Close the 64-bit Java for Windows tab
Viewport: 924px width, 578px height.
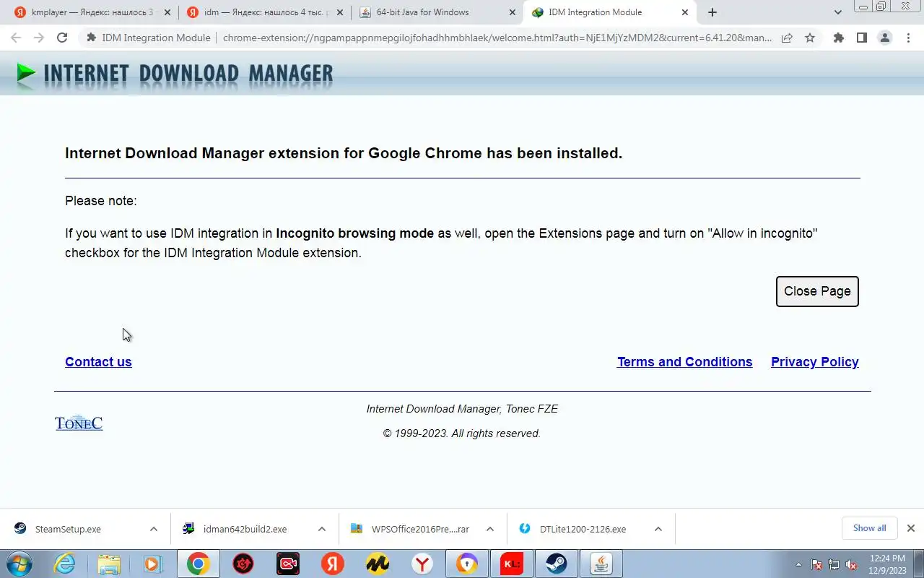click(513, 12)
